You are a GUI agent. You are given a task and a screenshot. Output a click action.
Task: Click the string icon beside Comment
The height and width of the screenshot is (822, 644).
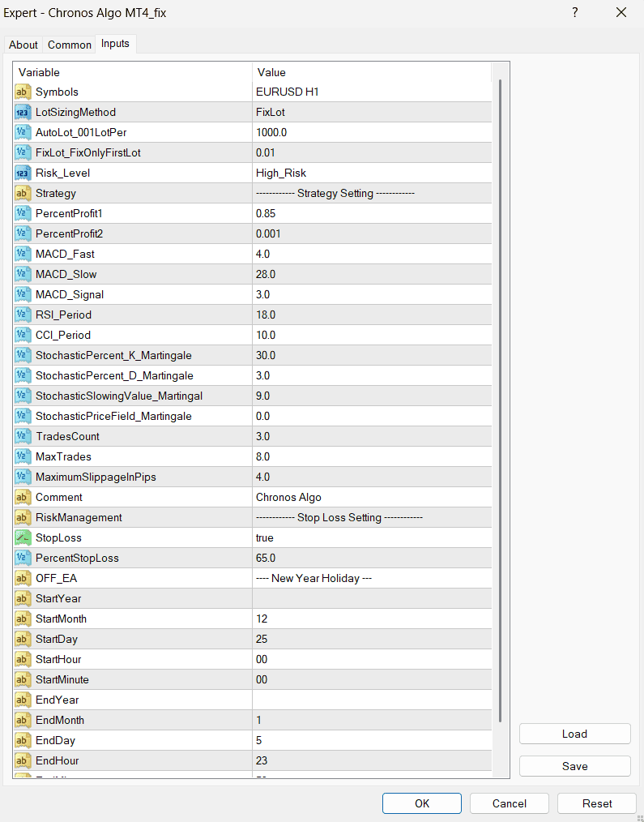point(23,497)
